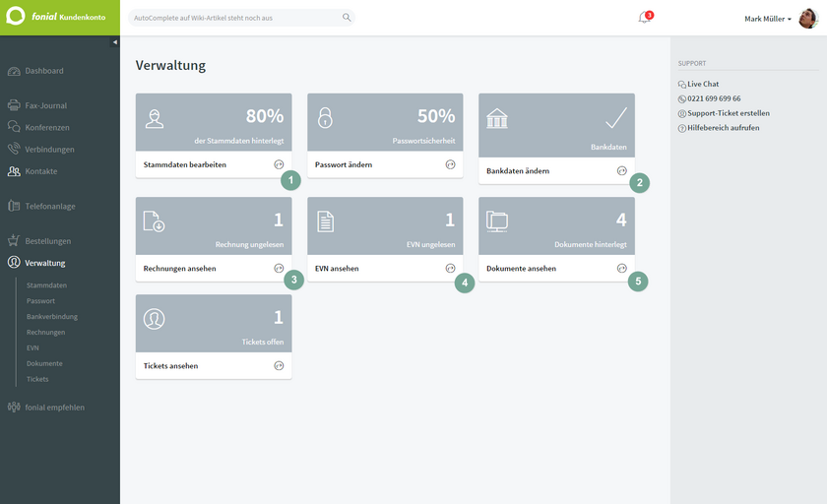The height and width of the screenshot is (504, 827).
Task: Click the tickets user icon tile
Action: (154, 319)
